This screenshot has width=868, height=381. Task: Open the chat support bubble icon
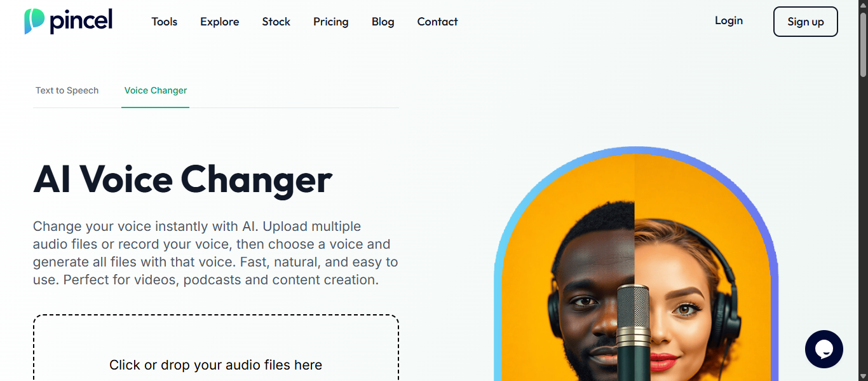[x=824, y=349]
